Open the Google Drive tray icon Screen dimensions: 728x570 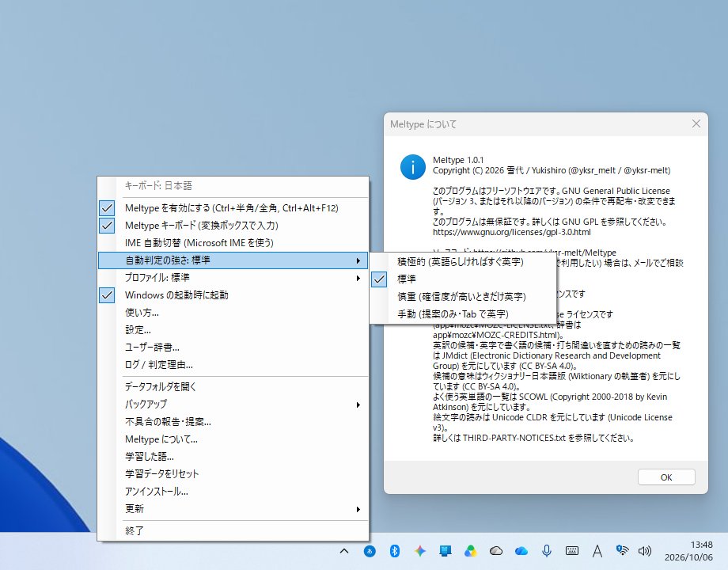(x=470, y=551)
